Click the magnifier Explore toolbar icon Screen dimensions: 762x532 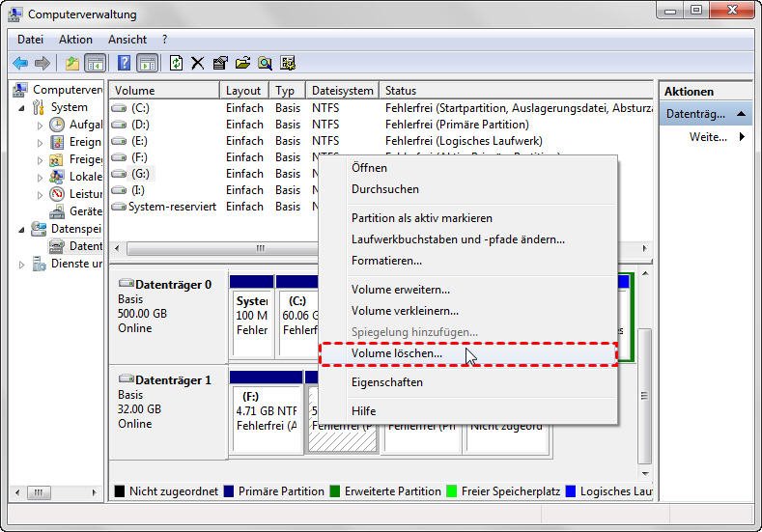[265, 63]
